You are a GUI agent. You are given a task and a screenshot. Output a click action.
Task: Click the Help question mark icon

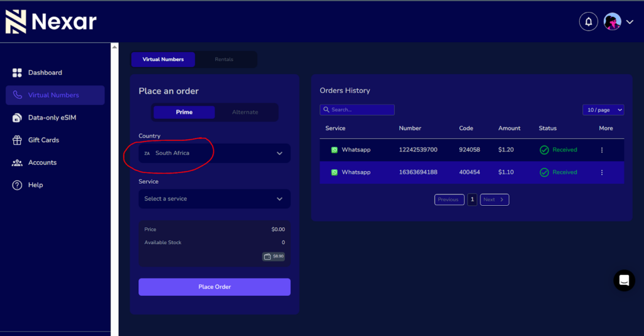[x=18, y=185]
